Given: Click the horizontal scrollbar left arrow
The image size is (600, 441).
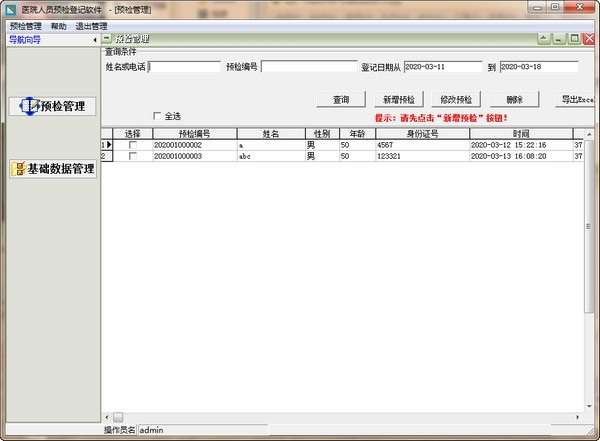Looking at the screenshot, I should (x=107, y=417).
